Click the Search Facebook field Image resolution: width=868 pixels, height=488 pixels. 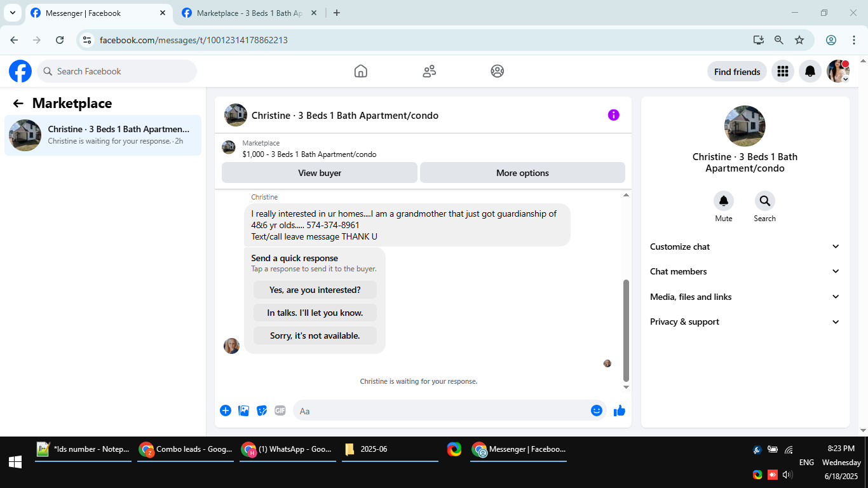click(x=117, y=71)
